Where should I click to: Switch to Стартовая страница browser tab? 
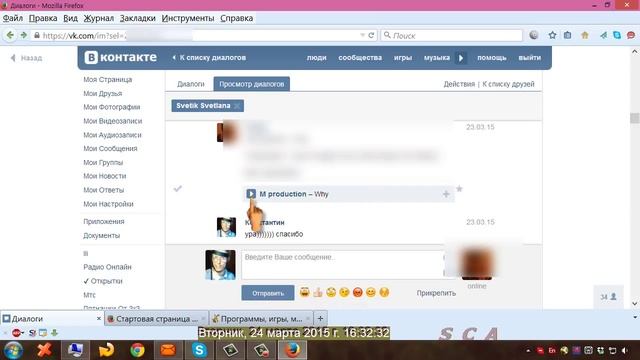pyautogui.click(x=156, y=319)
